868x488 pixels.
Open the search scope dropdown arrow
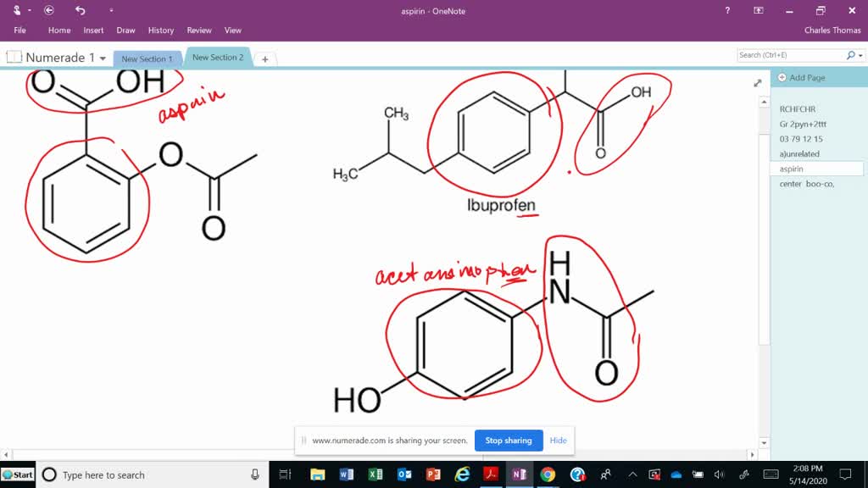click(859, 53)
